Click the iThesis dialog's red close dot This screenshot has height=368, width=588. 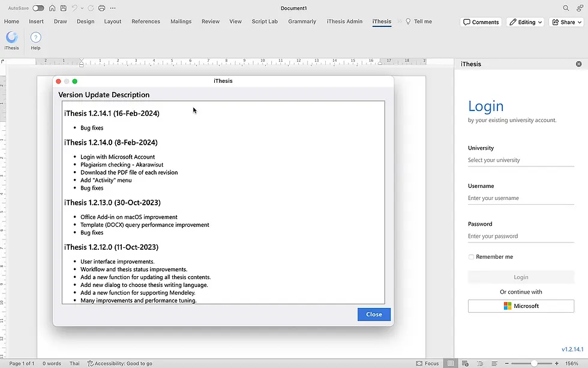pyautogui.click(x=59, y=82)
